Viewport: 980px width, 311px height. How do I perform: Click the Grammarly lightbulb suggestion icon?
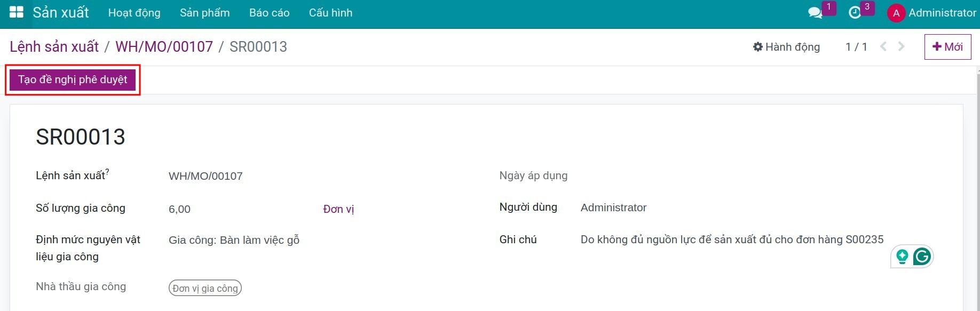[902, 257]
